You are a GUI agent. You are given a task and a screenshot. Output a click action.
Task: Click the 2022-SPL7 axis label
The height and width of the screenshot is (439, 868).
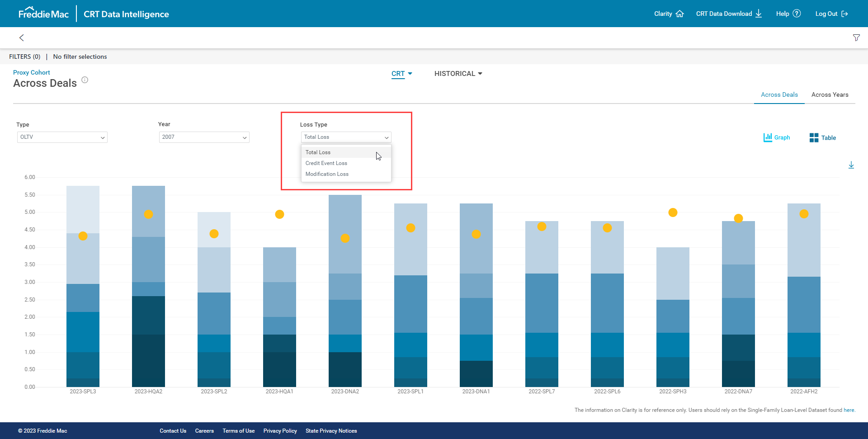click(x=542, y=392)
